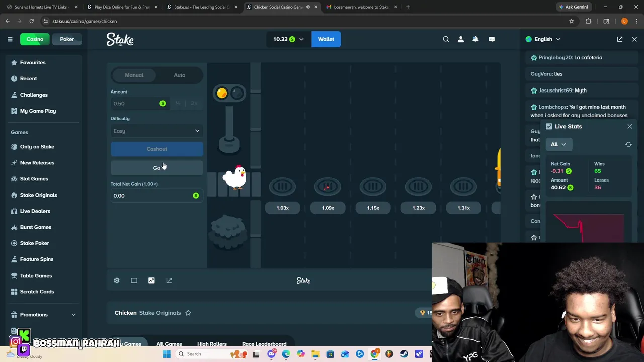The width and height of the screenshot is (644, 362).
Task: Click browser back arrow
Action: click(8, 21)
